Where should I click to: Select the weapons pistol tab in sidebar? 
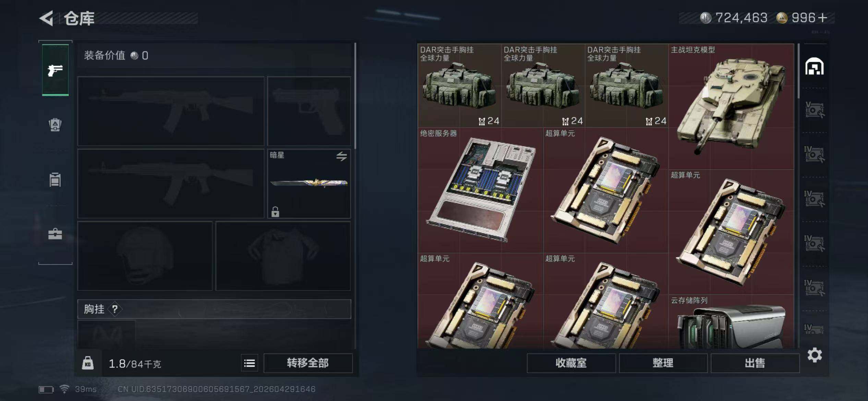coord(55,70)
